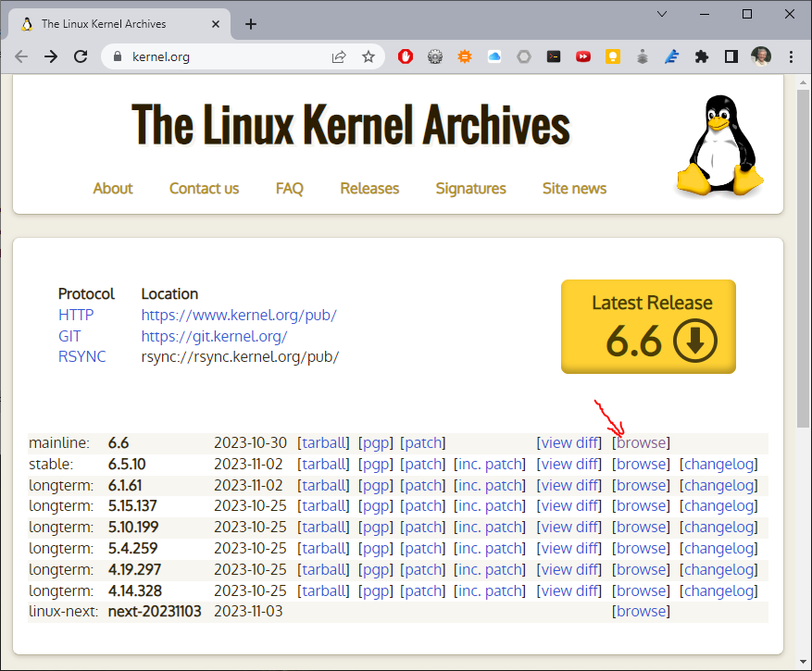The image size is (812, 671).
Task: Click the Tux penguin logo
Action: coord(720,145)
